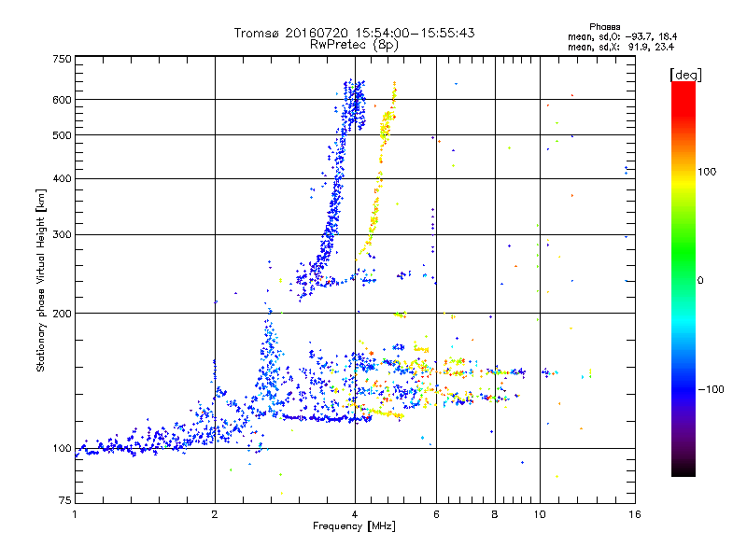The width and height of the screenshot is (747, 560).
Task: Click the colorbar label -100
Action: [x=711, y=389]
